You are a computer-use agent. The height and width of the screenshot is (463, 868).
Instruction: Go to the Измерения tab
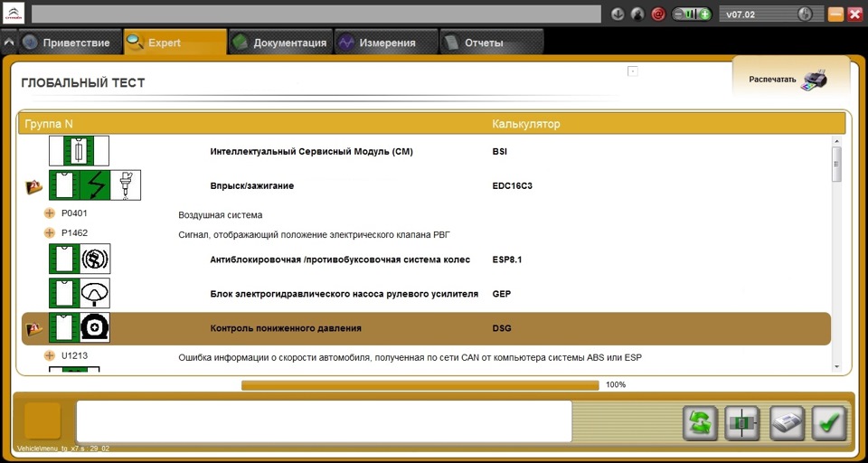[385, 43]
